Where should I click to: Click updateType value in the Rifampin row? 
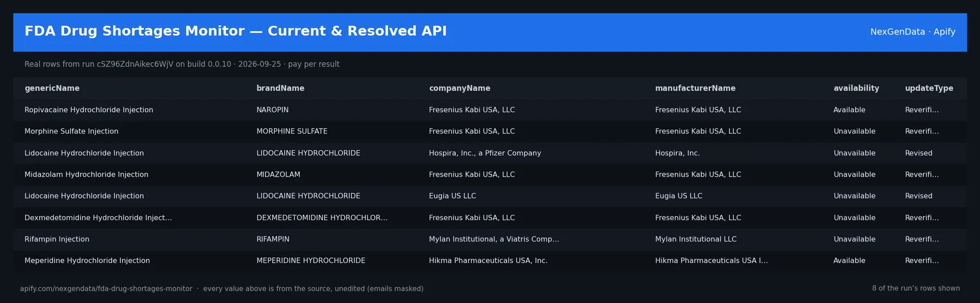[922, 239]
